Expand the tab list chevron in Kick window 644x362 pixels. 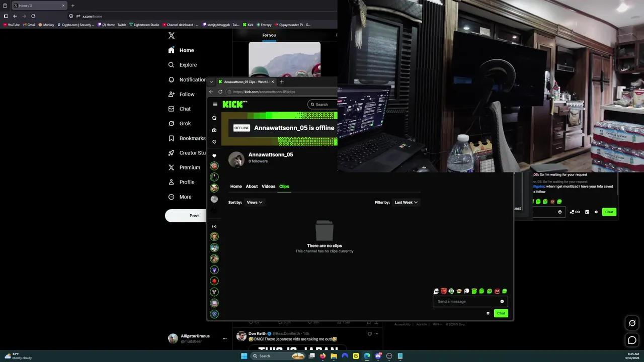[x=211, y=82]
